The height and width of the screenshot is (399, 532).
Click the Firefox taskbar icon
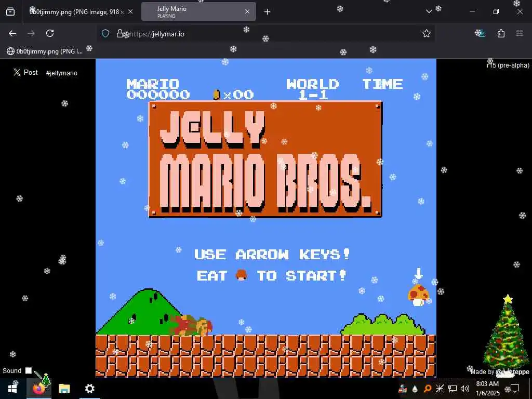[38, 389]
